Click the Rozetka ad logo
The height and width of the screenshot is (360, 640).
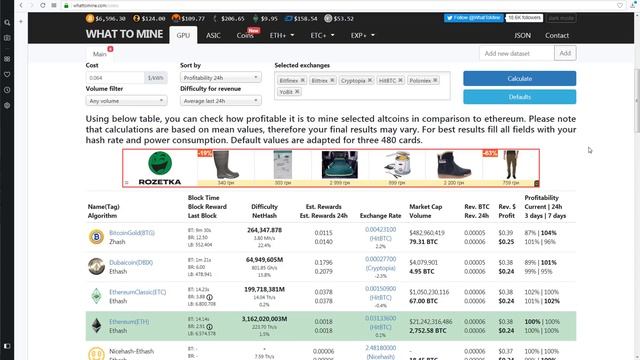pos(160,168)
